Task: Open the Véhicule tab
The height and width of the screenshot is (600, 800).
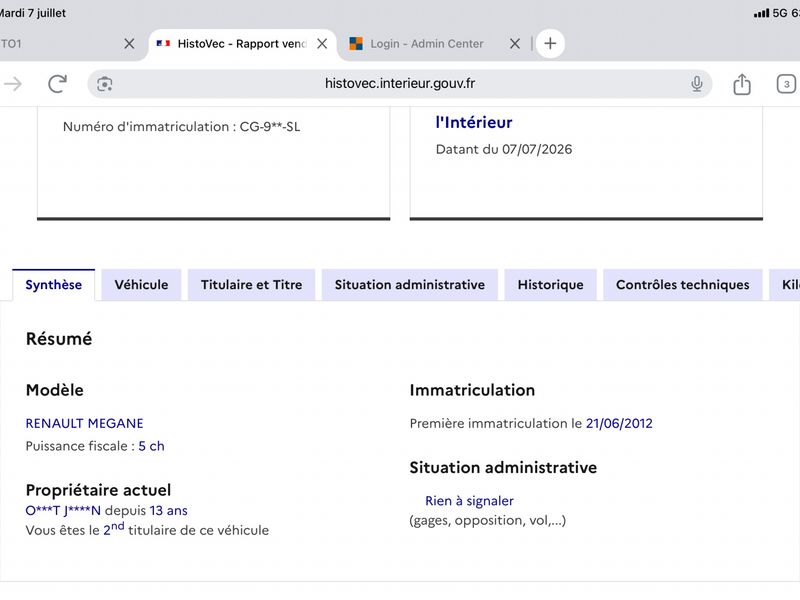Action: coord(141,285)
